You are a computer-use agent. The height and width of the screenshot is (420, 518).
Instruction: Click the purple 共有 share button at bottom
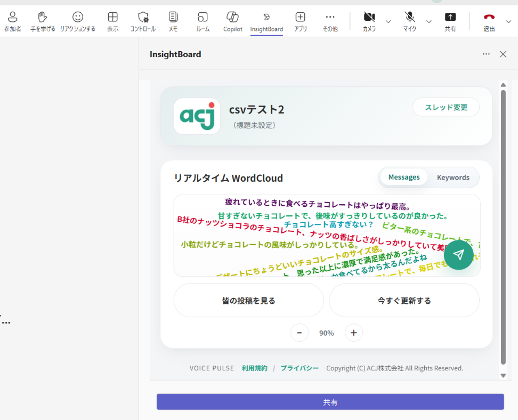330,402
